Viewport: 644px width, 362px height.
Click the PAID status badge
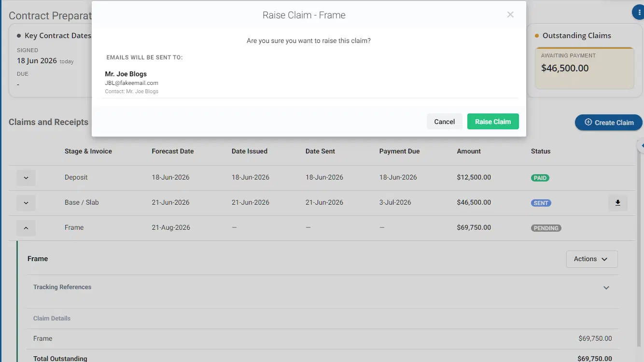[x=540, y=178]
